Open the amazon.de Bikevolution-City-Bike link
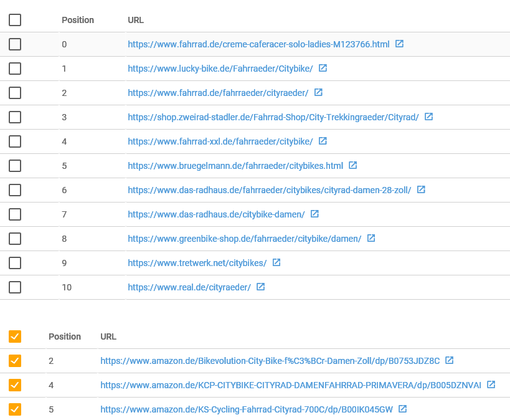Image resolution: width=510 pixels, height=420 pixels. point(270,361)
